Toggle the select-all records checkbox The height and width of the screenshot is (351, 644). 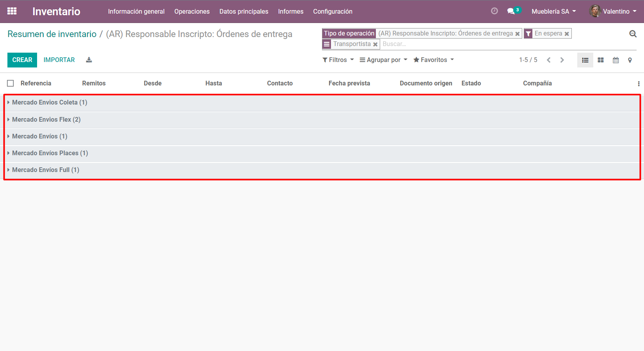pos(11,83)
